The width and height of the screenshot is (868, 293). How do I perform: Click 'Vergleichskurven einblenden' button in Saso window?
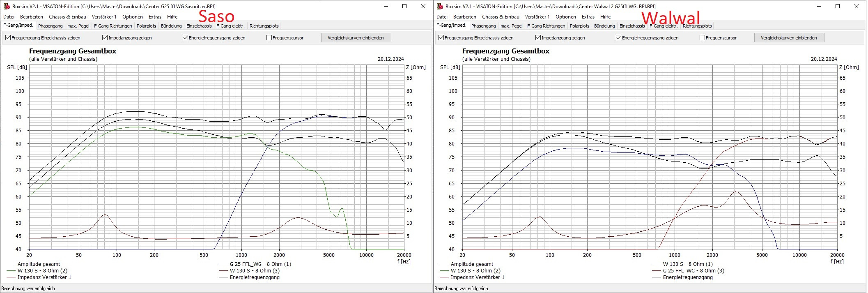click(356, 38)
